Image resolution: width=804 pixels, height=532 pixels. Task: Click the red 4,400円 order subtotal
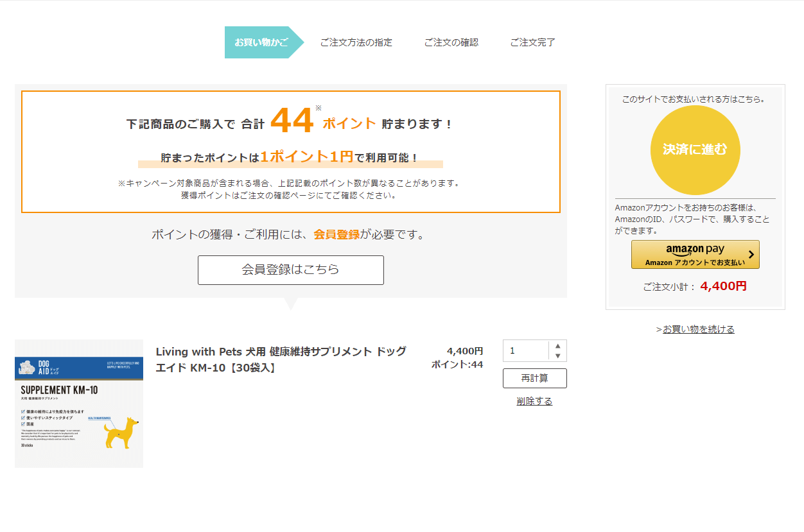pyautogui.click(x=723, y=286)
